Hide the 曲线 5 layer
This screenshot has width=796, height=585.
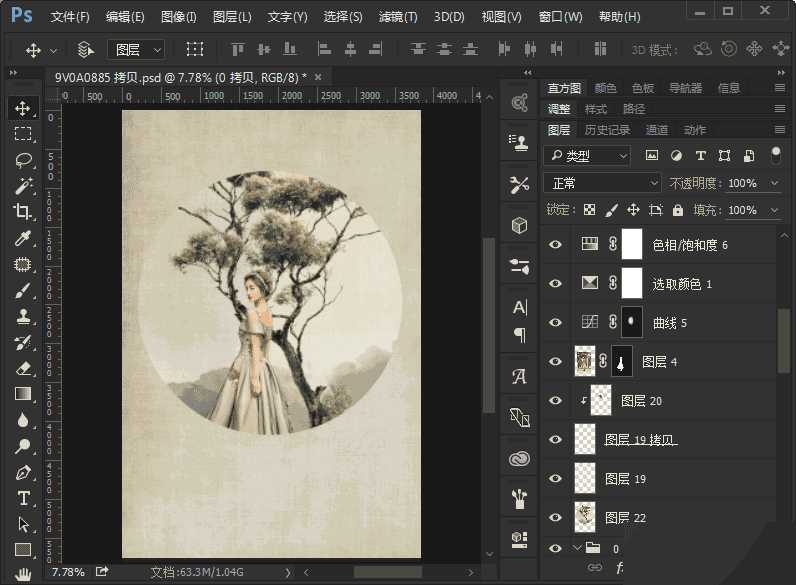tap(556, 322)
